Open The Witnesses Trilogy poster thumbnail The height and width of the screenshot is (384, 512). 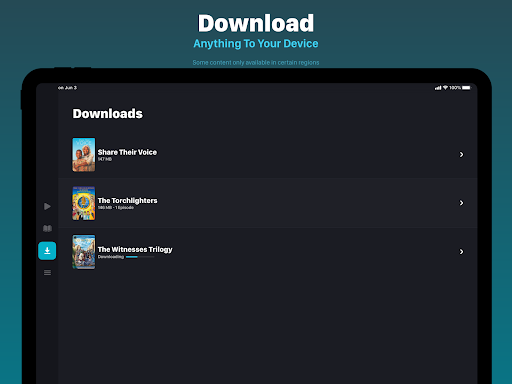(x=84, y=252)
